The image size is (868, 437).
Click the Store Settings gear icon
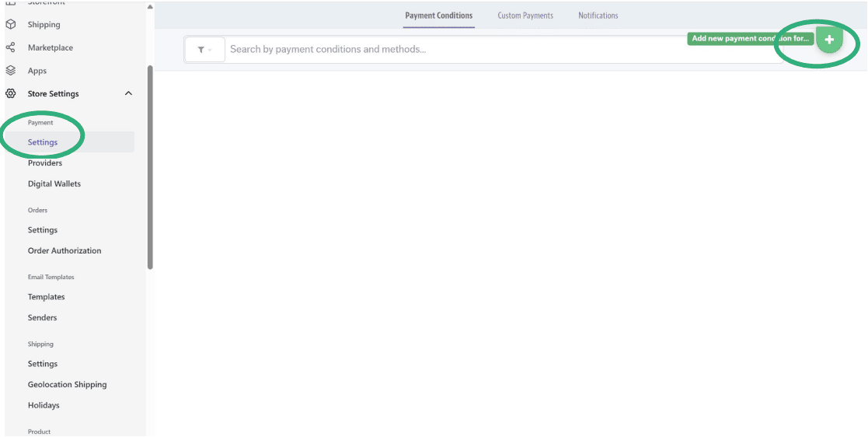point(11,94)
